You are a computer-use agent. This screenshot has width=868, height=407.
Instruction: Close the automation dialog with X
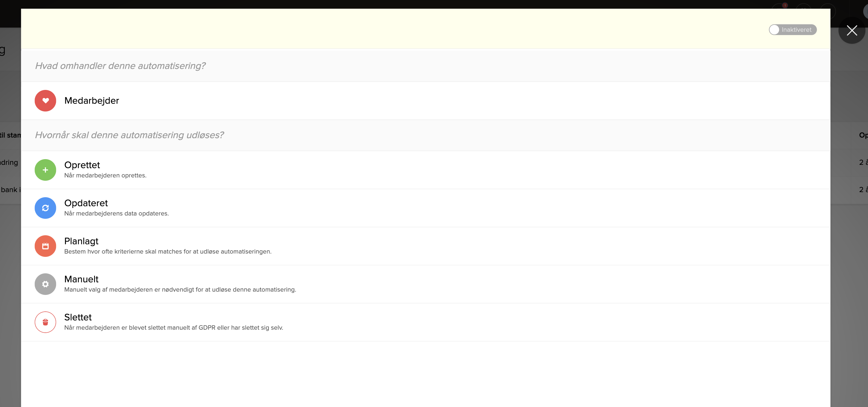(x=852, y=30)
